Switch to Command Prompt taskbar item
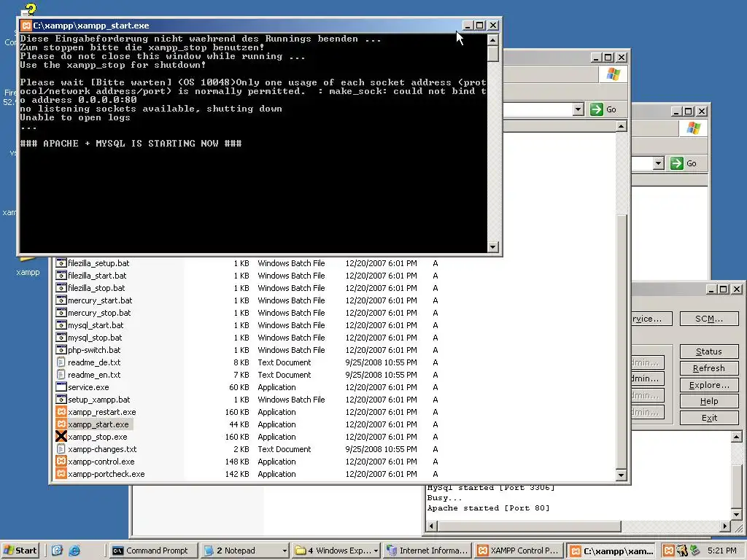 point(153,551)
